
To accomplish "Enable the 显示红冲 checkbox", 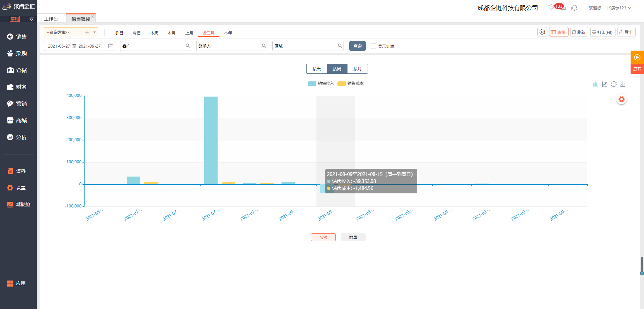I will [374, 46].
